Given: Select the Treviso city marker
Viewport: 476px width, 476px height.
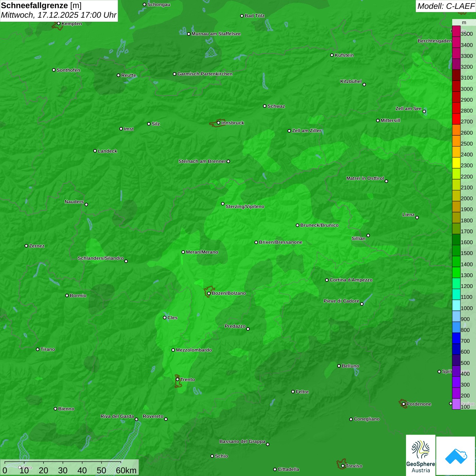Looking at the screenshot, I should 343,466.
